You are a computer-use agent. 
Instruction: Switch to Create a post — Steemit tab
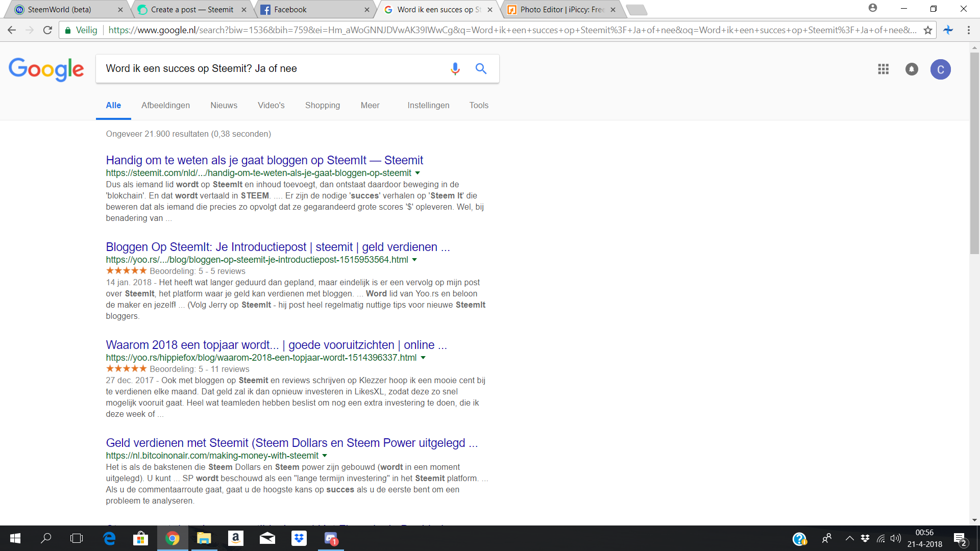192,10
